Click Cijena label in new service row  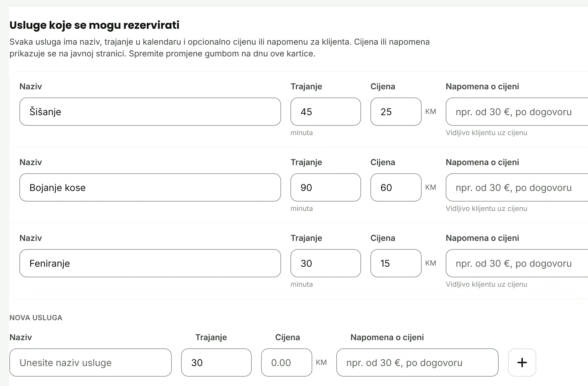point(288,337)
